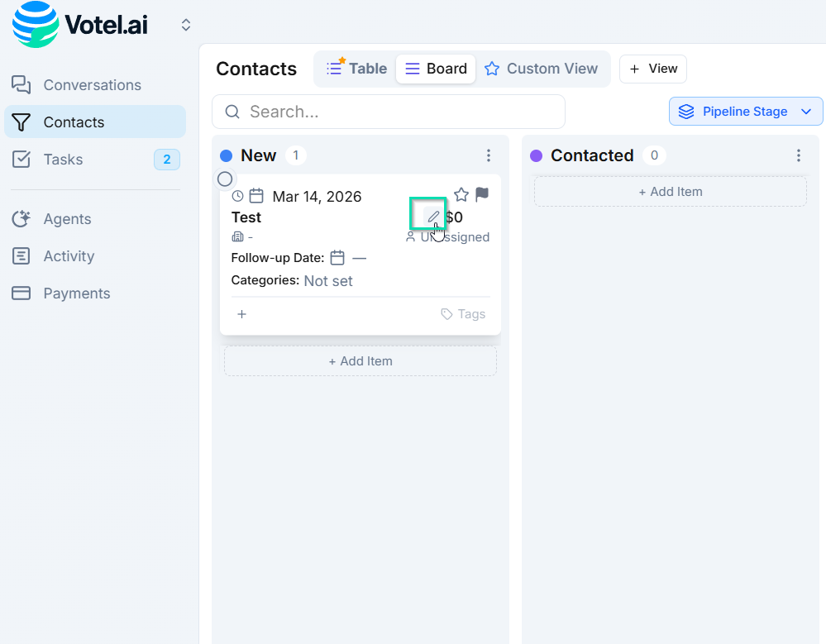Click the plus icon on Test card

(x=241, y=314)
